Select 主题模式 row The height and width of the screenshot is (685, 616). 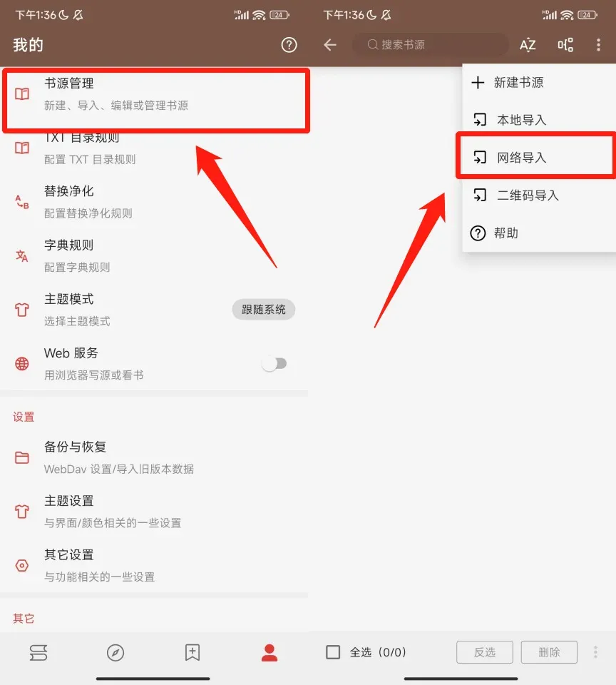point(154,310)
